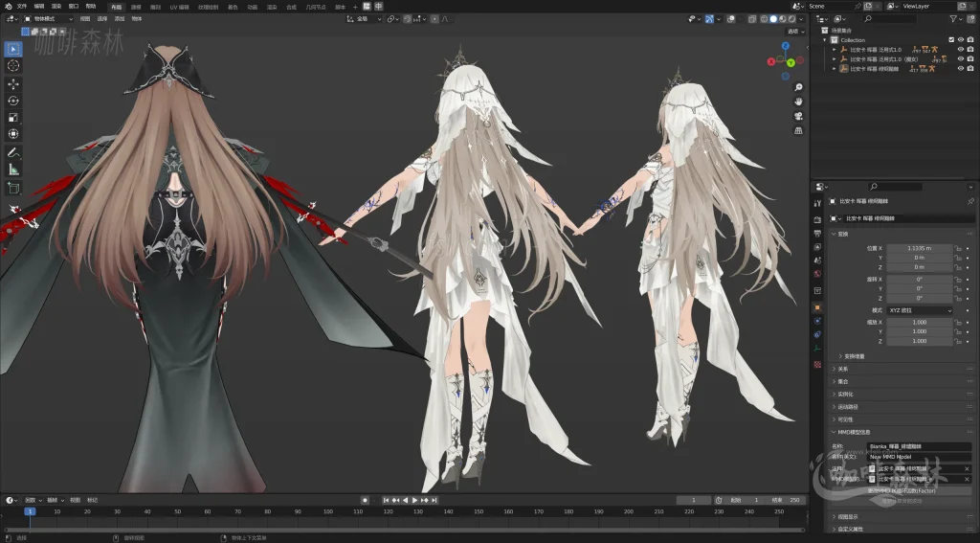Image resolution: width=980 pixels, height=543 pixels.
Task: Select the Transform tool
Action: click(13, 134)
